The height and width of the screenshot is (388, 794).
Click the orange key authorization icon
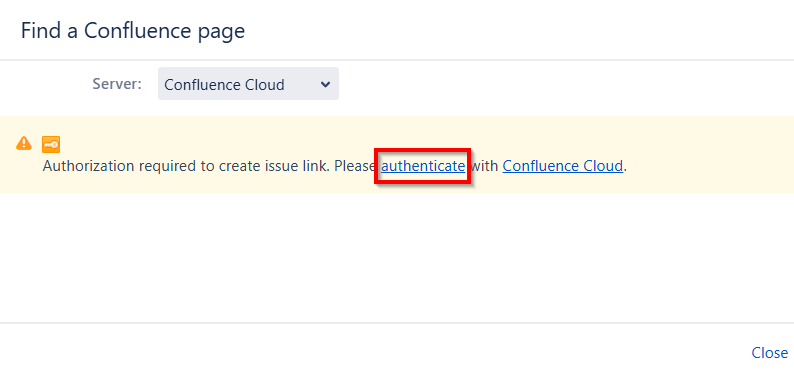tap(51, 144)
